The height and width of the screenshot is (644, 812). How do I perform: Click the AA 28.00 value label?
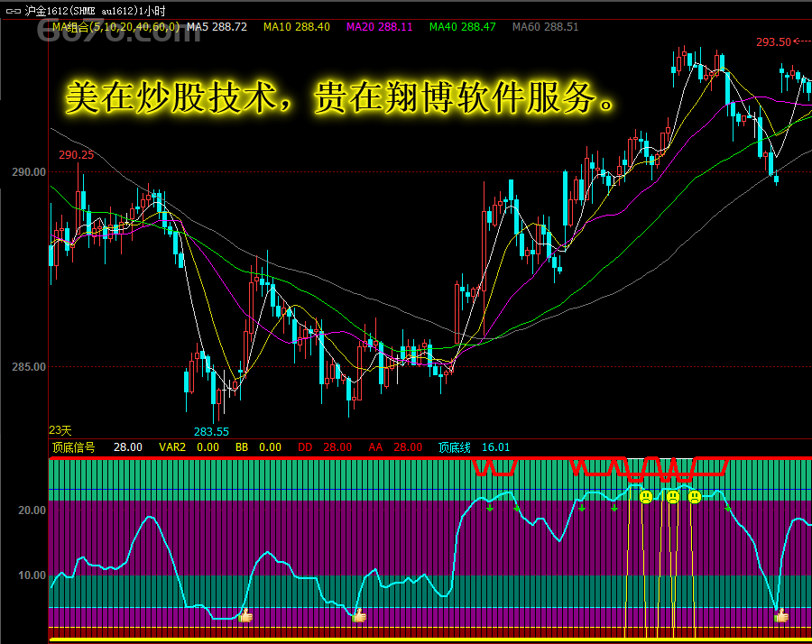(396, 447)
